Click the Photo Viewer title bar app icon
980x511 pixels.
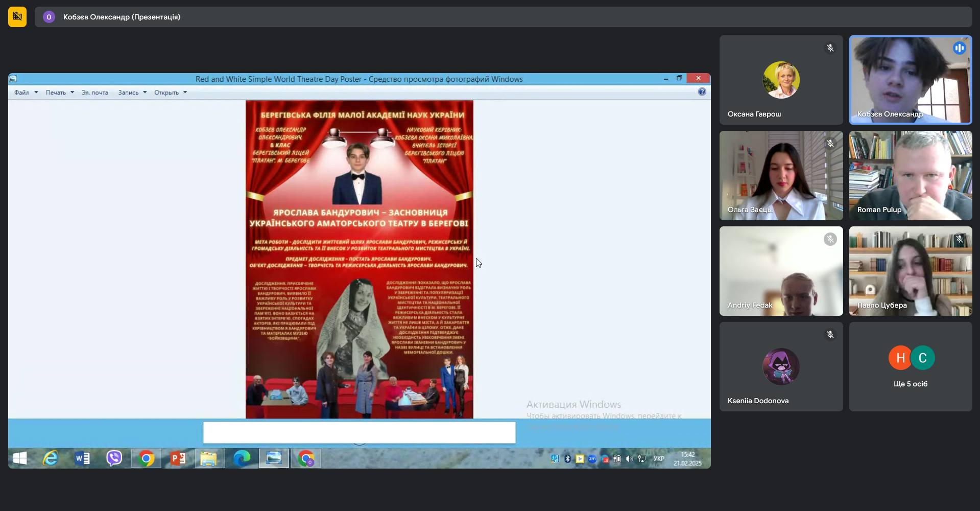pos(13,79)
